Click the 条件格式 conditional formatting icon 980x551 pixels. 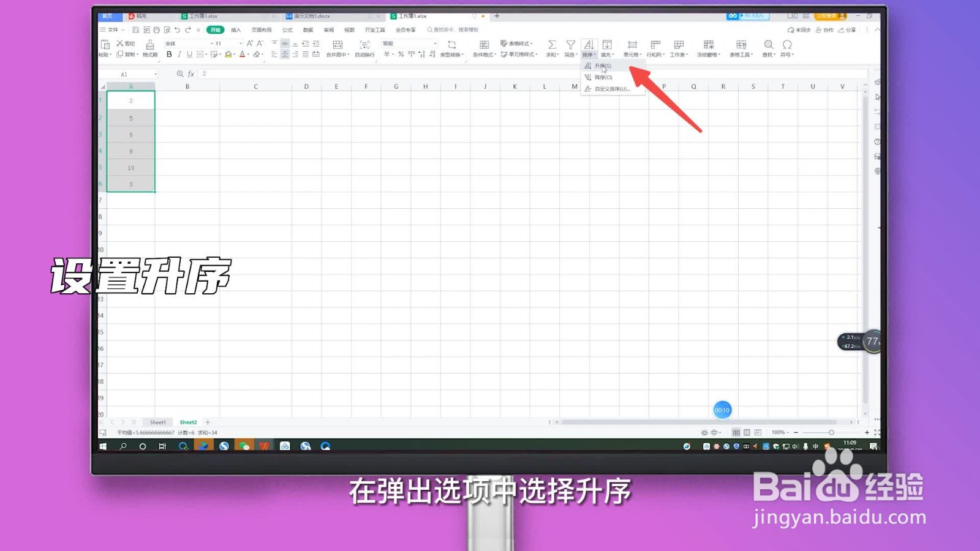(x=484, y=45)
